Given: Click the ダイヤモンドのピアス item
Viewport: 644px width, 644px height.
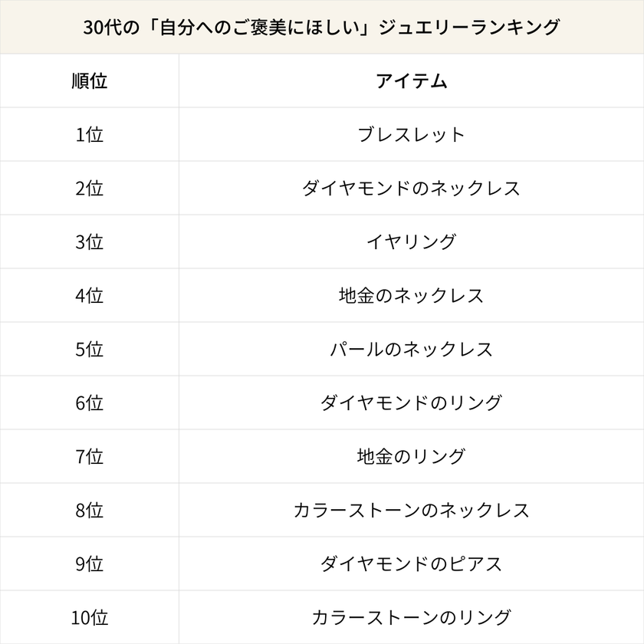Looking at the screenshot, I should click(x=411, y=564).
